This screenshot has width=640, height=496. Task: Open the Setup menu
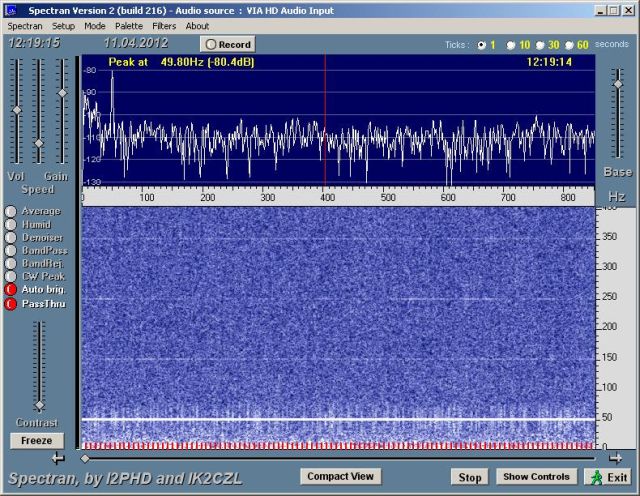[x=63, y=26]
